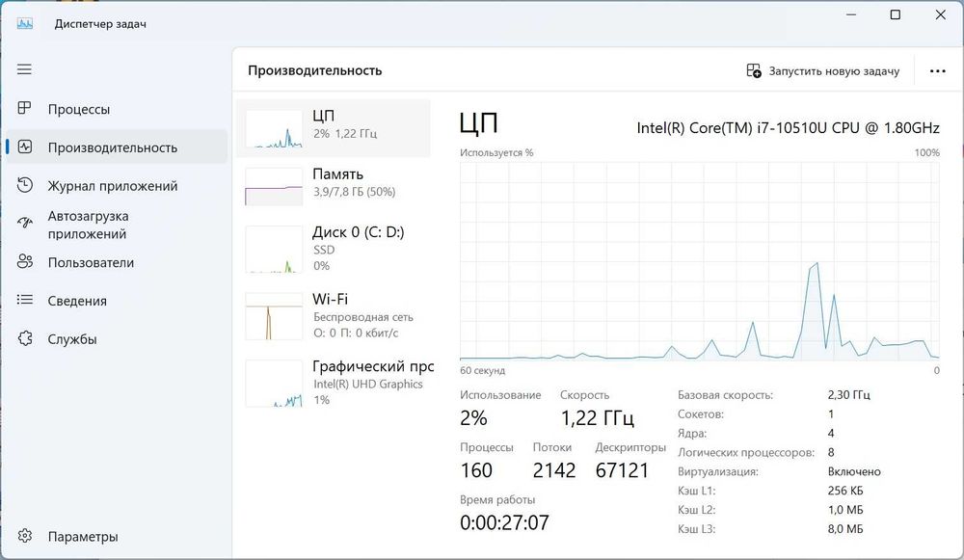Viewport: 964px width, 560px height.
Task: Select the Память mini graph thumbnail
Action: 274,186
